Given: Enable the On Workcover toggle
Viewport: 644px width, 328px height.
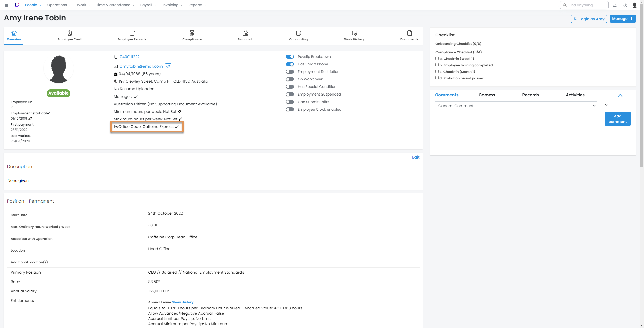Looking at the screenshot, I should point(290,79).
